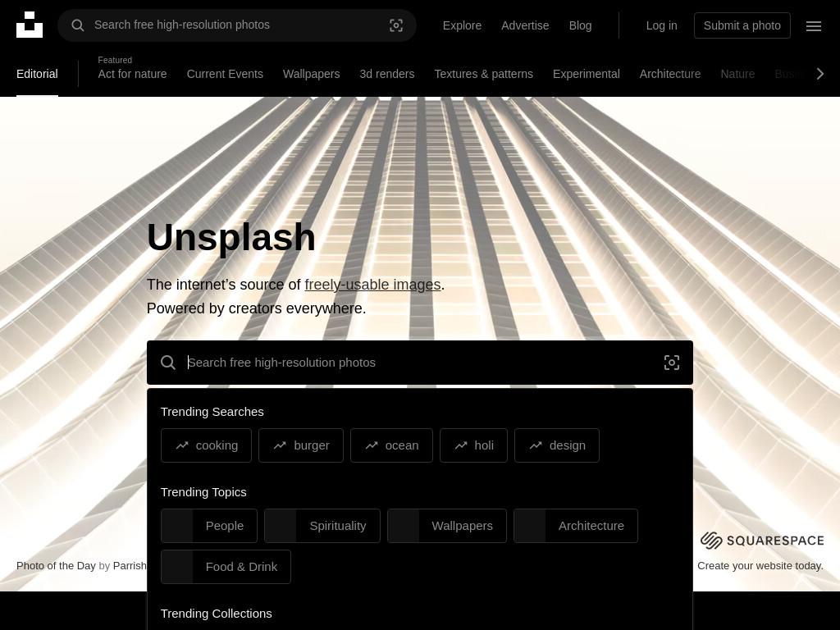Open the Parrish photographer link

click(130, 566)
